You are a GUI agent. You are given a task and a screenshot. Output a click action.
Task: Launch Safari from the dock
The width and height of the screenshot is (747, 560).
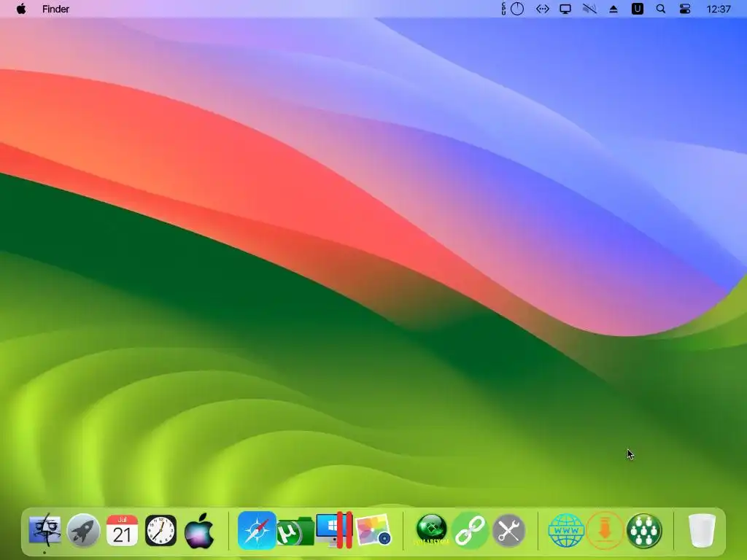click(257, 530)
